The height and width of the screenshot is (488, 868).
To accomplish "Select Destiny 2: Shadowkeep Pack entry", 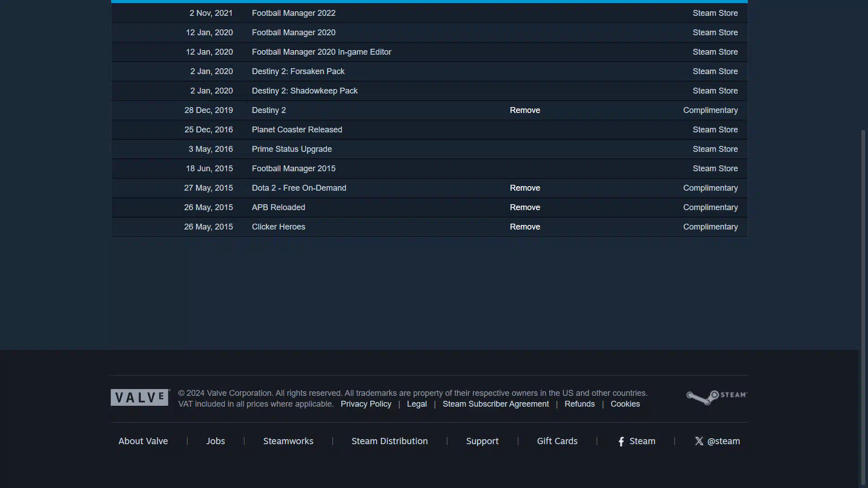I will tap(429, 91).
